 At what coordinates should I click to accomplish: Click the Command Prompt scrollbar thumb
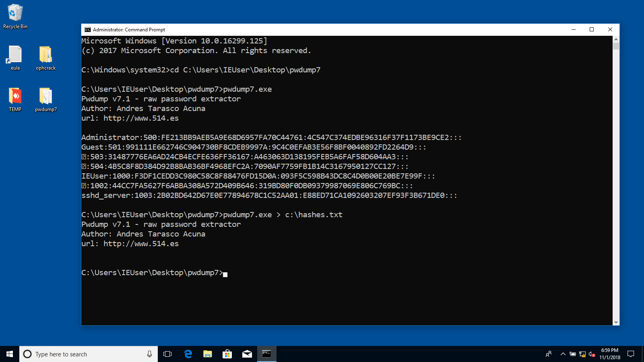616,46
